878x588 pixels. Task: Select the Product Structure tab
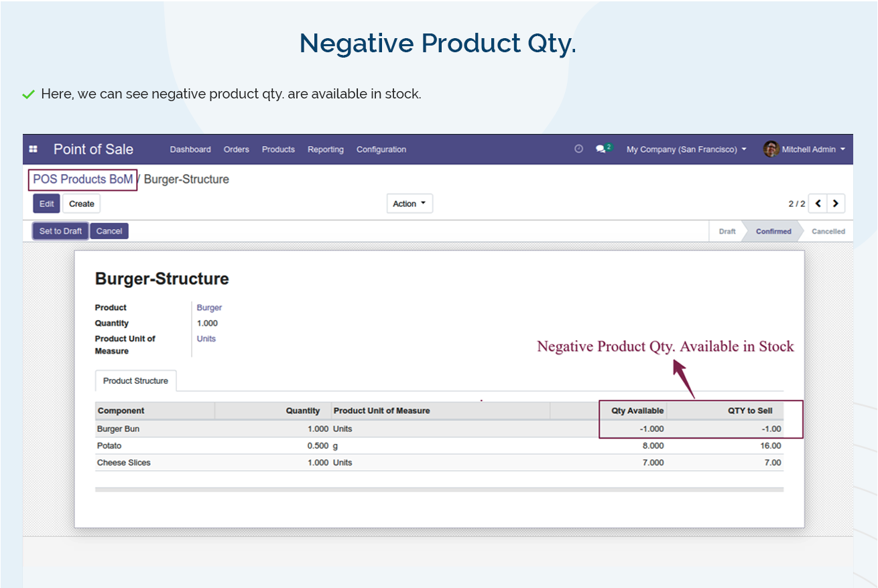click(135, 380)
